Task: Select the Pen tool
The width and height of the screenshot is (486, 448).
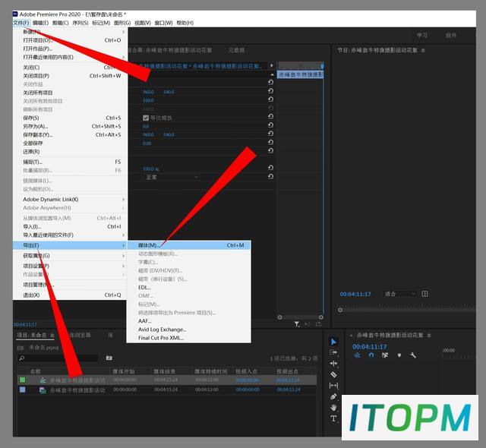Action: pos(333,396)
